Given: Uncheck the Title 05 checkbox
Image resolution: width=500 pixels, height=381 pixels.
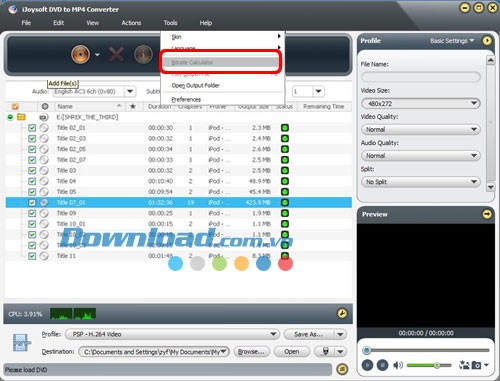Looking at the screenshot, I should pyautogui.click(x=32, y=192).
